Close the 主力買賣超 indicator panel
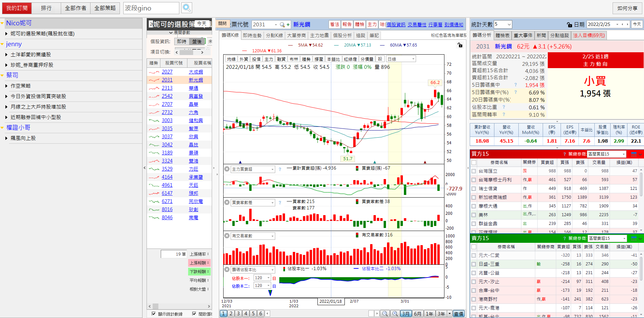This screenshot has width=644, height=318. 227,169
